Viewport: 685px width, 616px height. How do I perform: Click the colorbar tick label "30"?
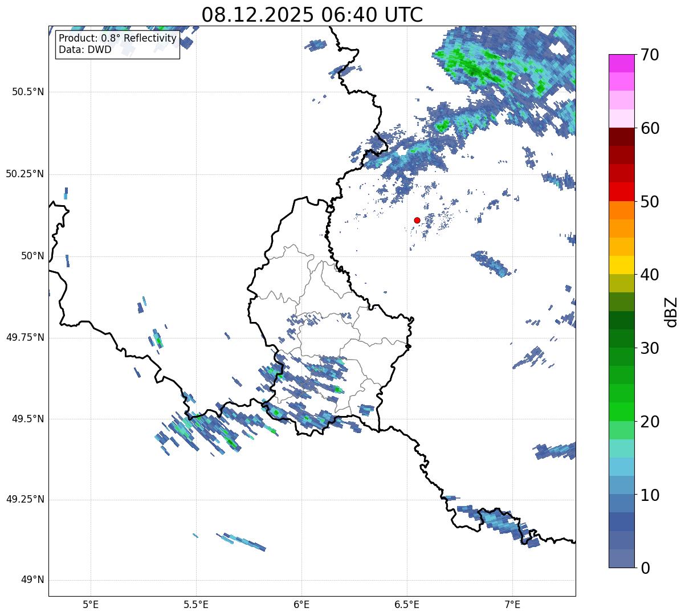(x=650, y=349)
